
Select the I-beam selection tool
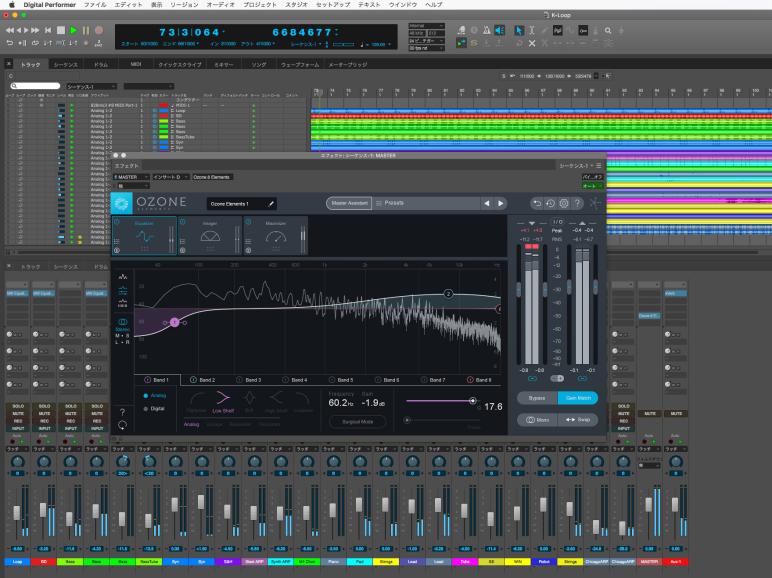tap(532, 31)
